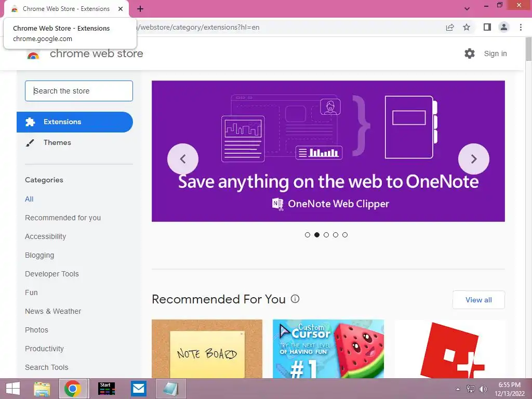Image resolution: width=532 pixels, height=399 pixels.
Task: Switch to the Extensions section
Action: pos(75,122)
